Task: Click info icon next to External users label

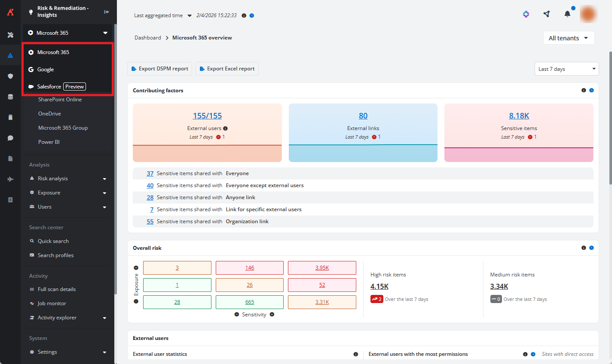Action: pyautogui.click(x=226, y=128)
